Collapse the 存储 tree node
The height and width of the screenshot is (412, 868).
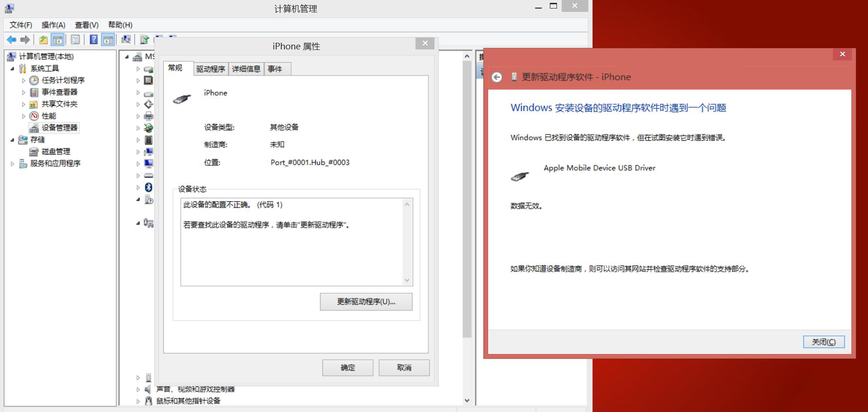12,140
